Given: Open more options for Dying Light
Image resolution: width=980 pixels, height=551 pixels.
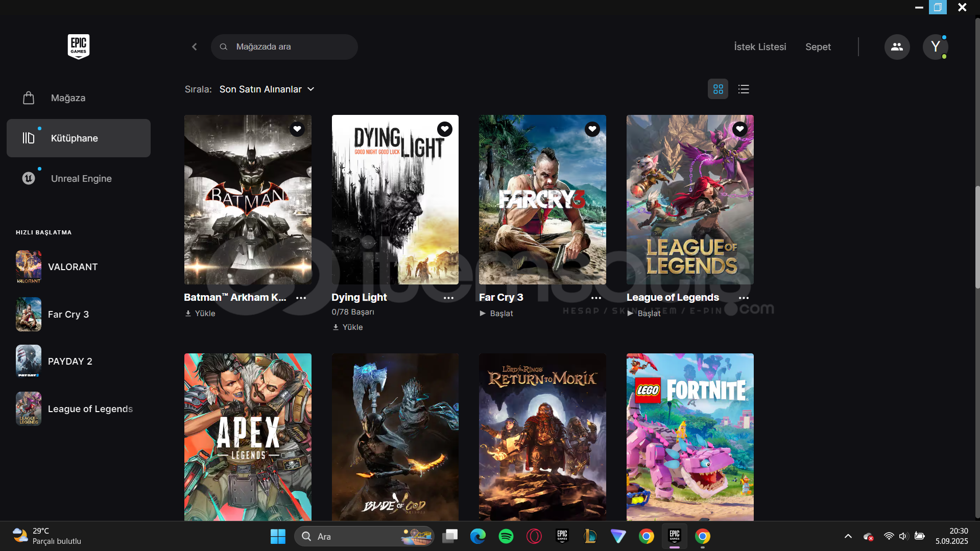Looking at the screenshot, I should [448, 298].
